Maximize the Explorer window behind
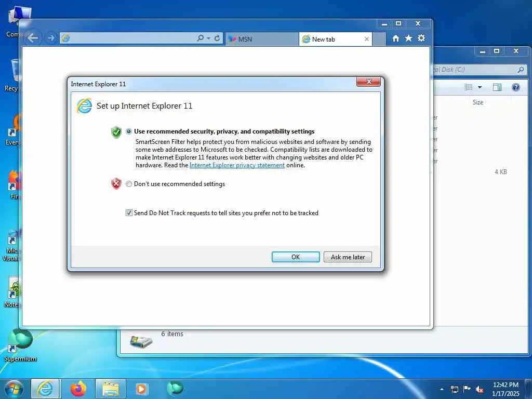 [497, 51]
